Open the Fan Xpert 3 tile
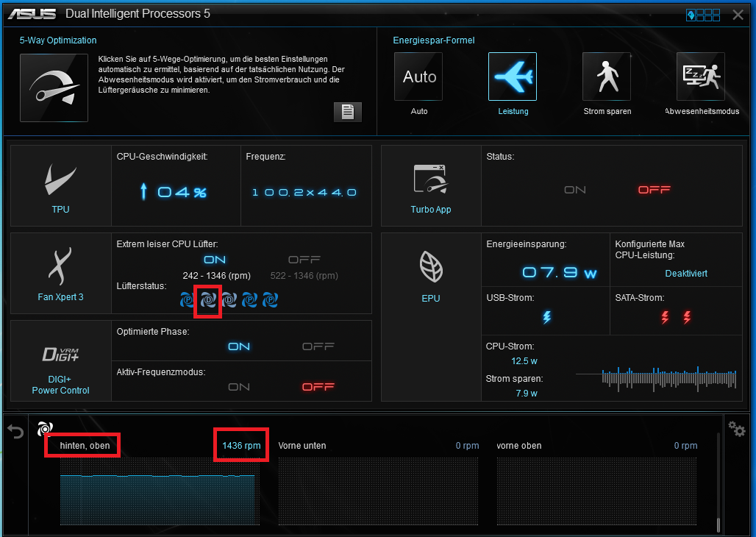This screenshot has height=537, width=756. (x=61, y=274)
